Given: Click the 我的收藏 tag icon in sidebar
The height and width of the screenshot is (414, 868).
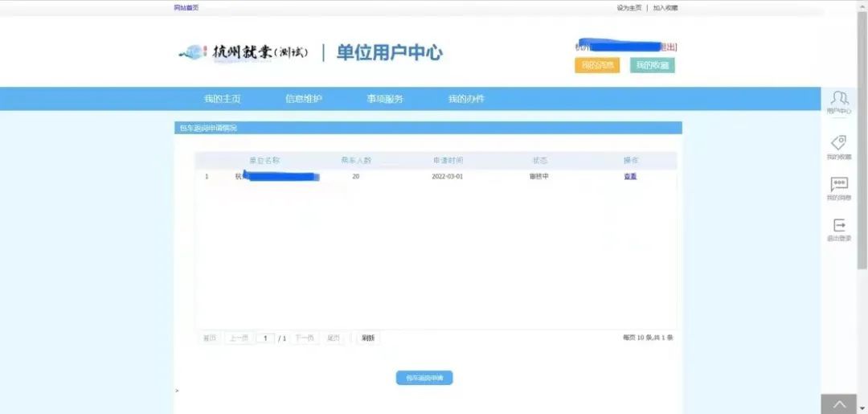Looking at the screenshot, I should (839, 143).
